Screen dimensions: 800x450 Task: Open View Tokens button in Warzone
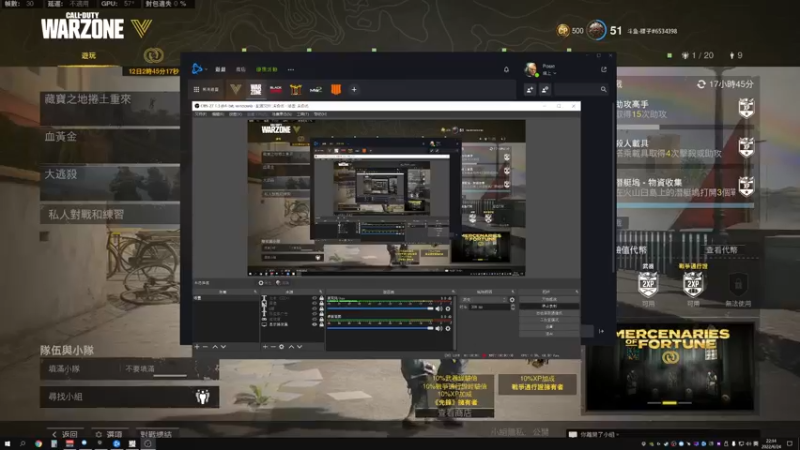(x=721, y=250)
